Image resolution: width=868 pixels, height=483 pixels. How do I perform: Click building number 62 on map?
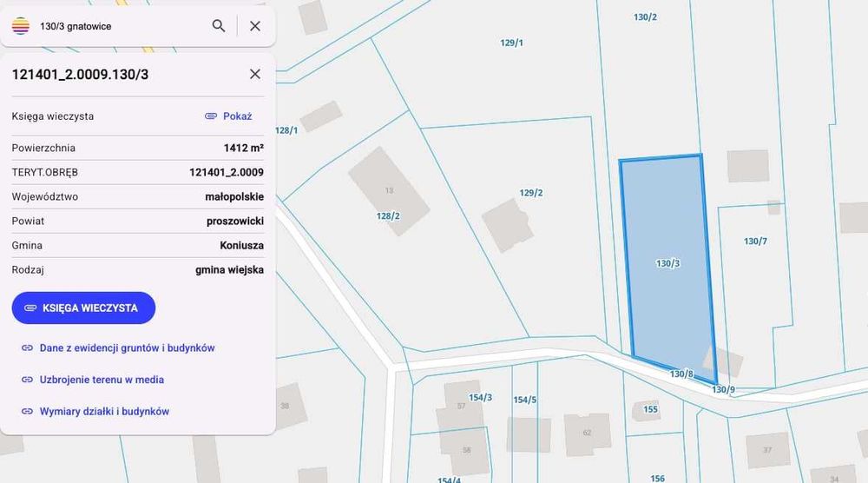pos(587,433)
